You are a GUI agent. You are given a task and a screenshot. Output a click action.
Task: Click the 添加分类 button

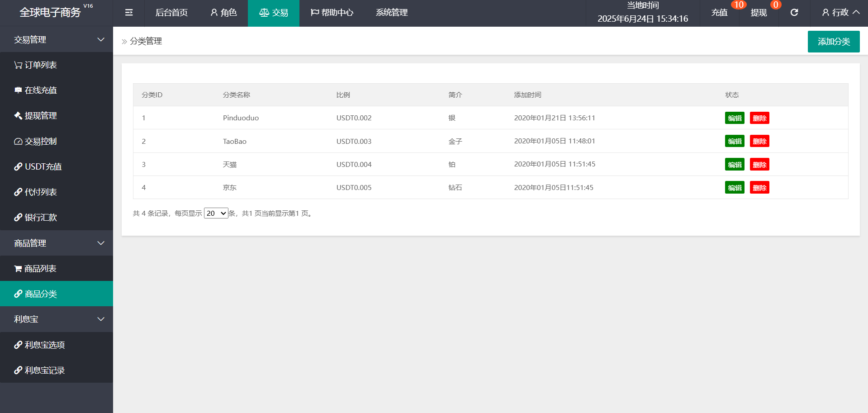834,42
